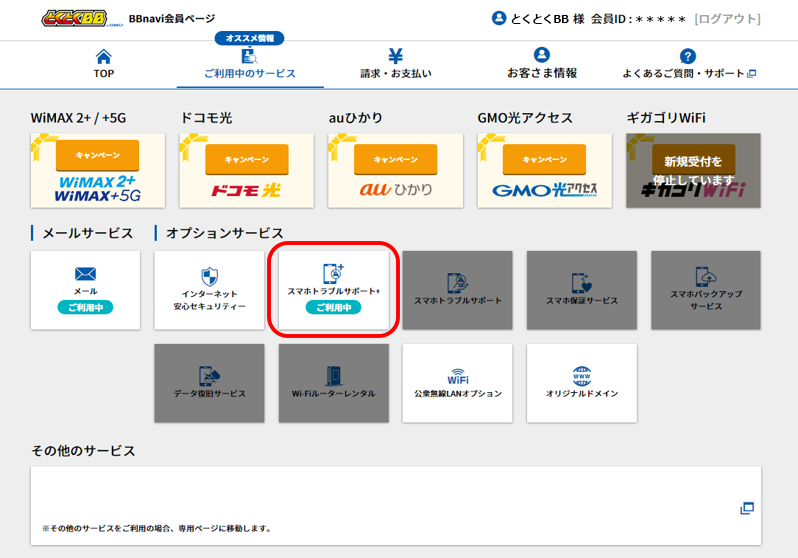Image resolution: width=798 pixels, height=558 pixels.
Task: Click the ログアウト link
Action: 727,19
